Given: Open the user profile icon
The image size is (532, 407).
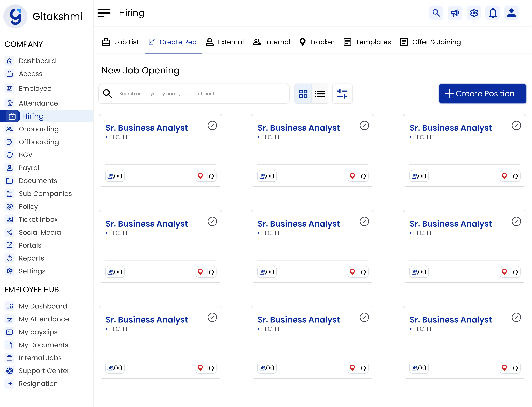Looking at the screenshot, I should [512, 13].
